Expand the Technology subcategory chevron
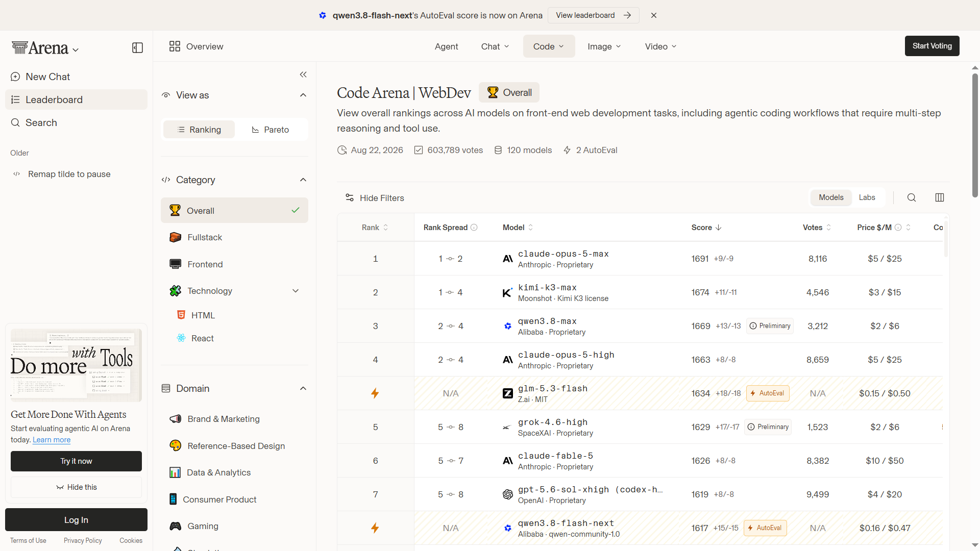Viewport: 980px width, 551px height. (296, 291)
